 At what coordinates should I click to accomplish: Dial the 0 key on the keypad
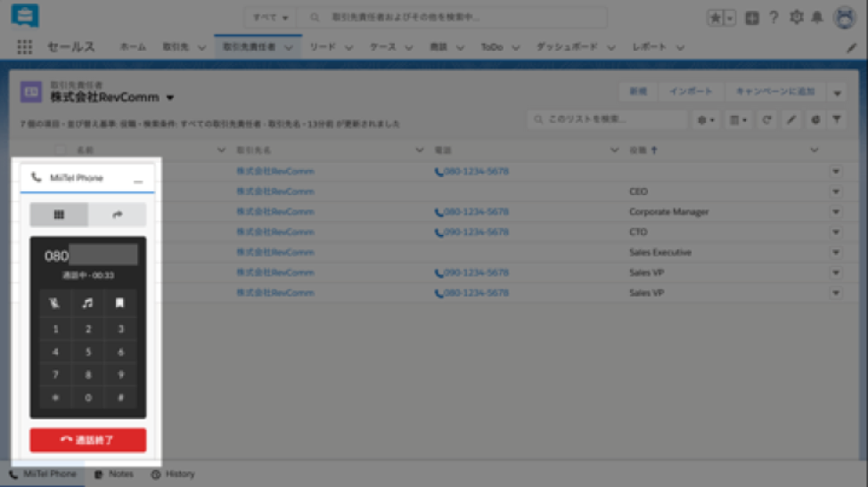(x=88, y=397)
